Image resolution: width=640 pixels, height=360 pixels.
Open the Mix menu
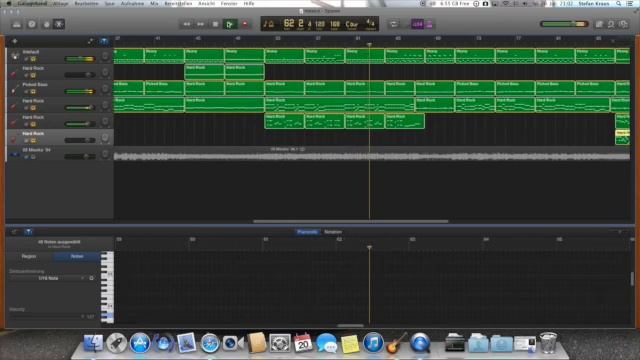tap(154, 3)
